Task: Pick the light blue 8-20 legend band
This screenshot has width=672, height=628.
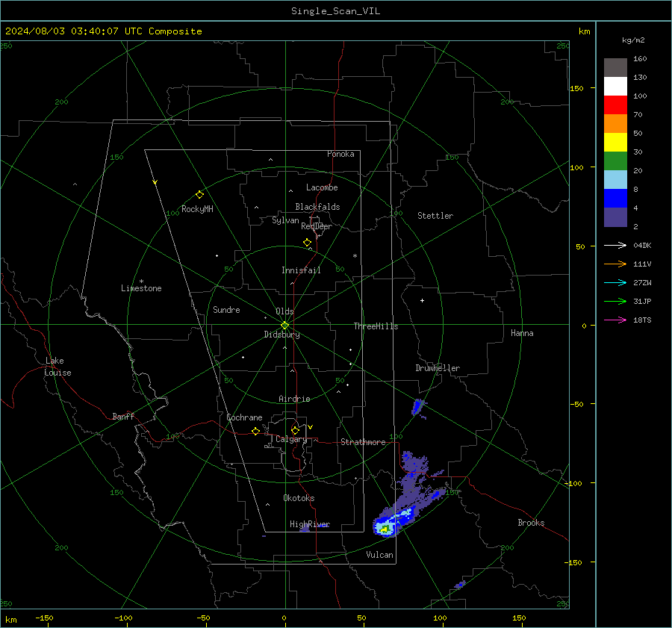Action: 615,180
